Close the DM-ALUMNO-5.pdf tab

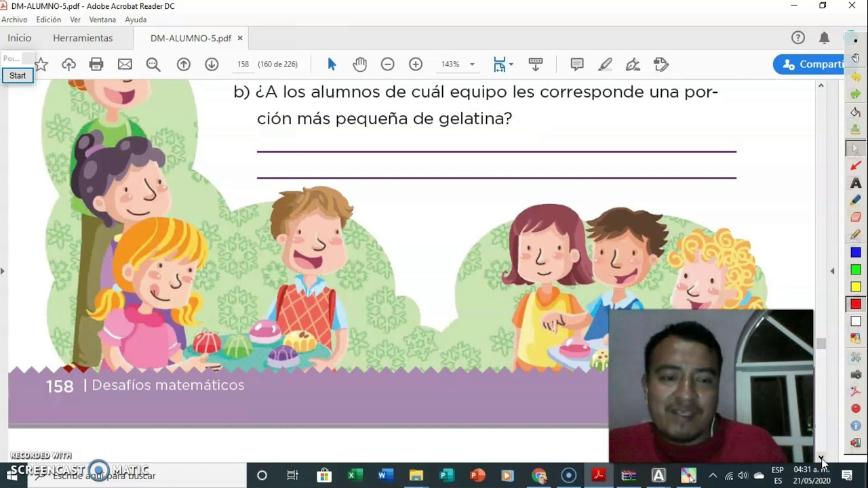[x=240, y=39]
